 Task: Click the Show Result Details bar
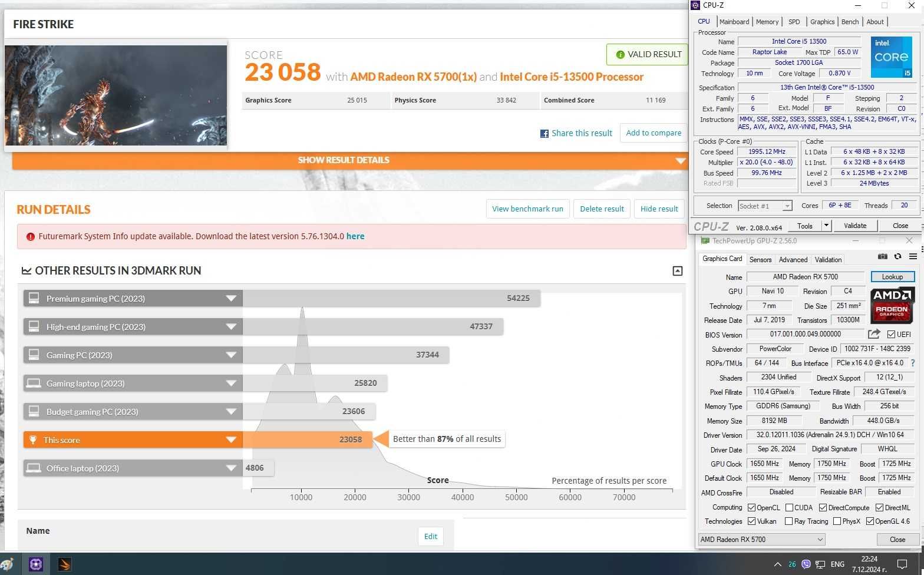349,160
